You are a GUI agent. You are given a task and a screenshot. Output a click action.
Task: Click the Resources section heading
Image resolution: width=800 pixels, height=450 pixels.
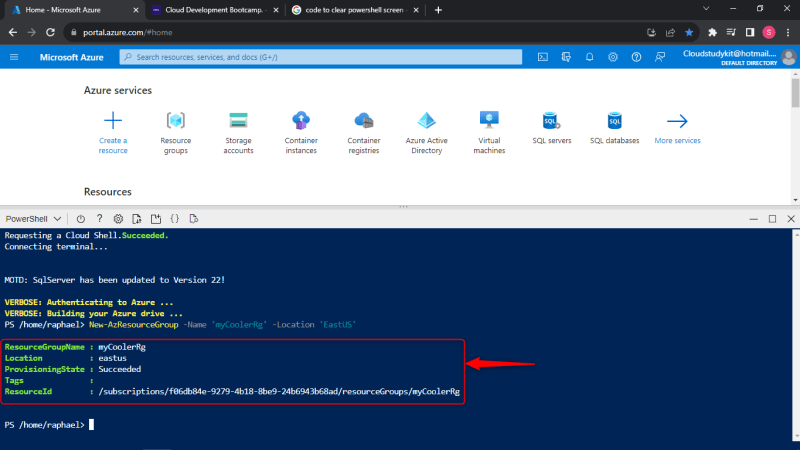pos(108,192)
